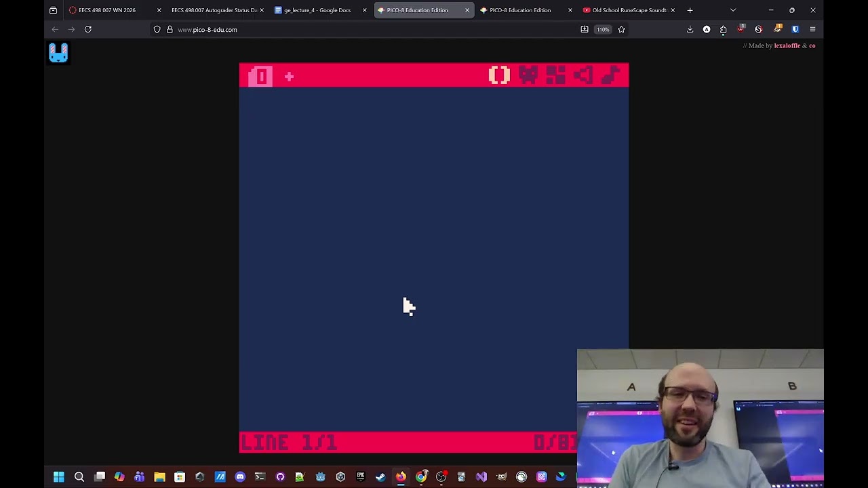Close the ge_lecture_4 Google Docs tab
Screen dimensions: 868x488
coord(364,10)
